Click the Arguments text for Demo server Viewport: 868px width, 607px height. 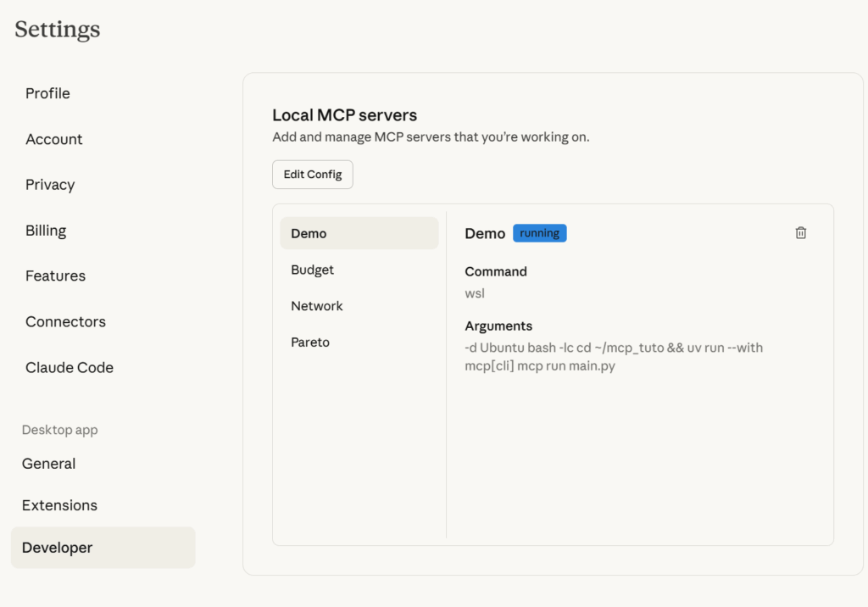coord(614,357)
